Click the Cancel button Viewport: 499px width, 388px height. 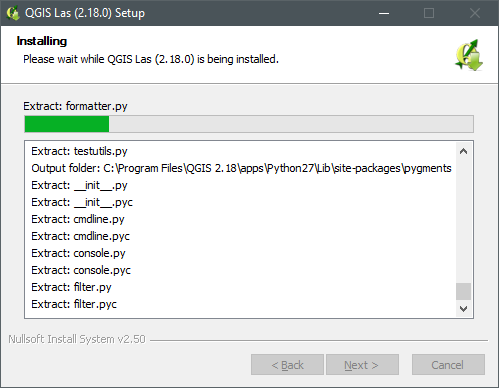pos(448,365)
